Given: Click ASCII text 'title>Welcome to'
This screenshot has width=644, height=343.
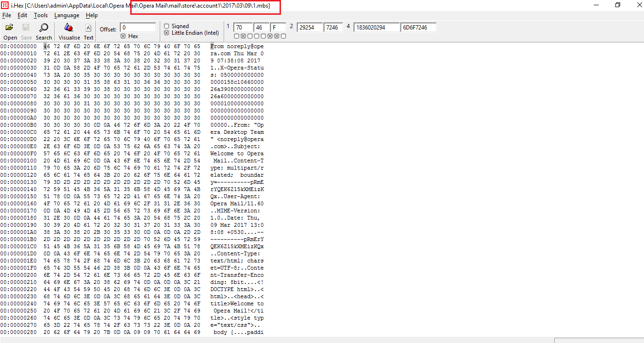Looking at the screenshot, I should coord(237,303).
